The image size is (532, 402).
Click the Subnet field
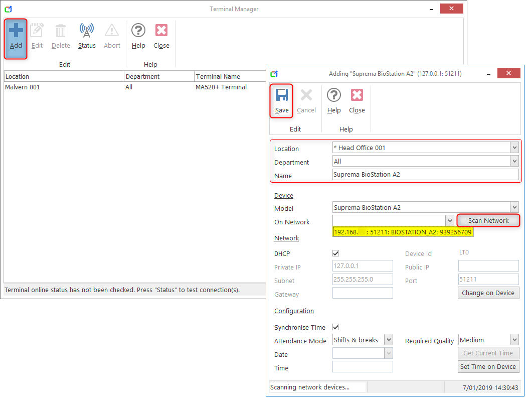click(363, 280)
